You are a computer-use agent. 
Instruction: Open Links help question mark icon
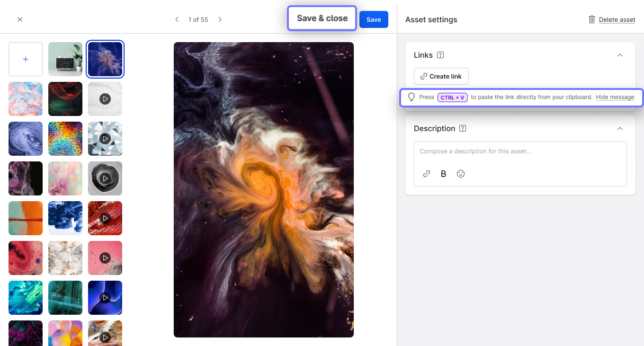tap(440, 55)
